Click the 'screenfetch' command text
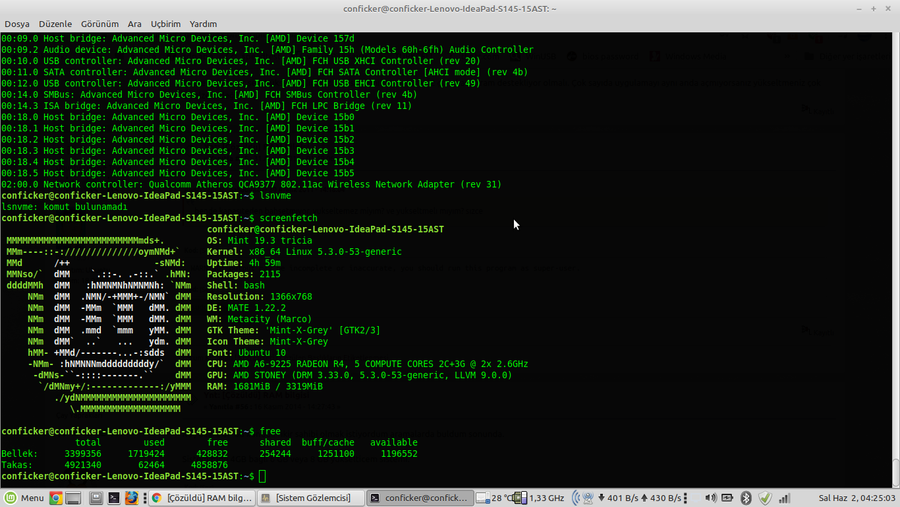This screenshot has height=507, width=900. click(288, 218)
